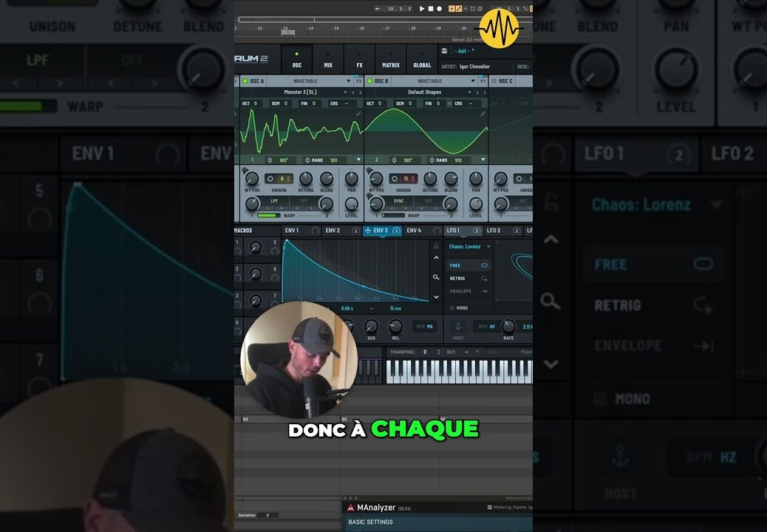This screenshot has height=532, width=767.
Task: Click the down chevron beside the envelope graph
Action: [x=436, y=297]
